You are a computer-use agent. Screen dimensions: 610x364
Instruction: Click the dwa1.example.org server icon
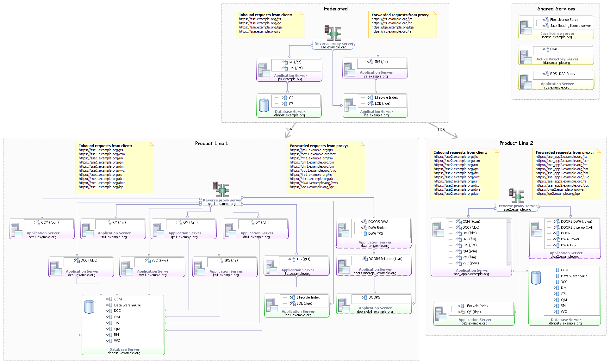click(344, 230)
